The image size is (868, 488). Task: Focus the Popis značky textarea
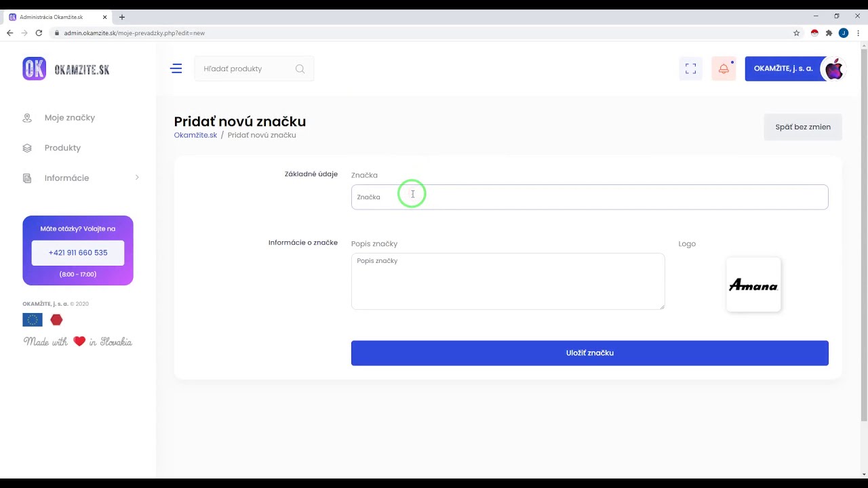[x=508, y=281]
